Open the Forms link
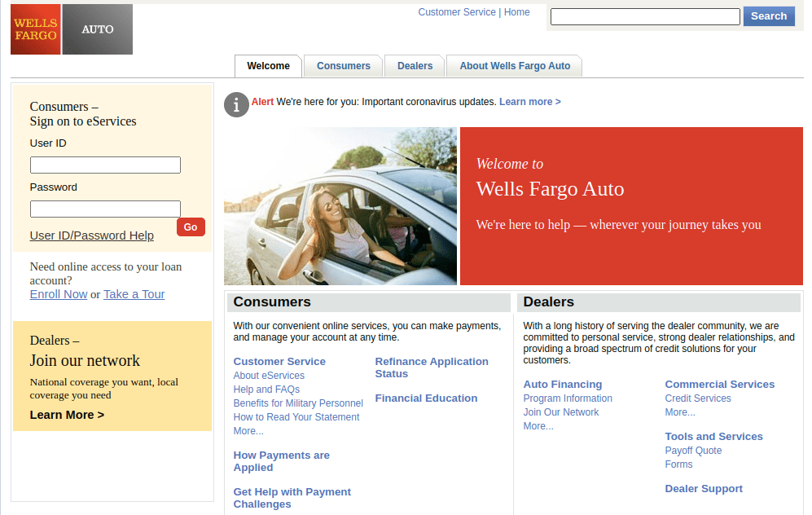The width and height of the screenshot is (812, 515). pyautogui.click(x=678, y=464)
